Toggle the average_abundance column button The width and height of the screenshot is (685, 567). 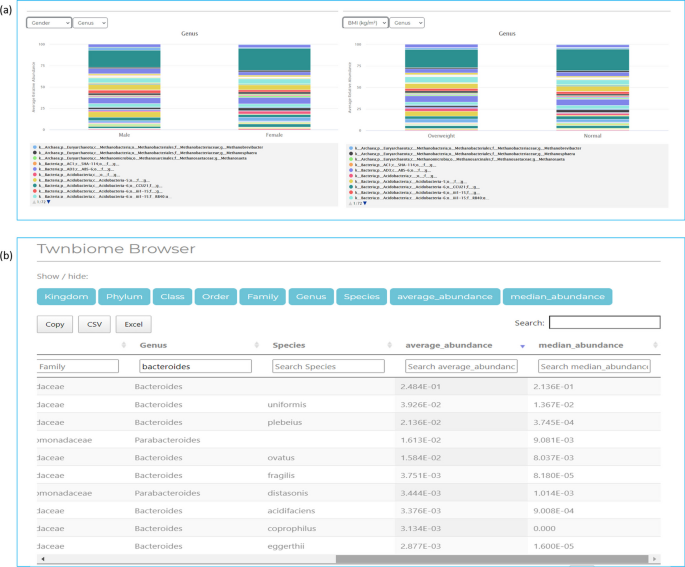(445, 297)
